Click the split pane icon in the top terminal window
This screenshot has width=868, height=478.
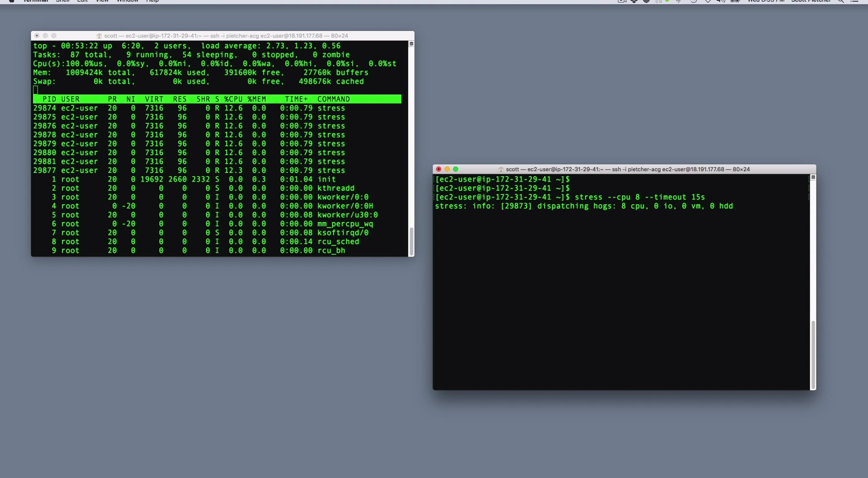click(x=411, y=44)
